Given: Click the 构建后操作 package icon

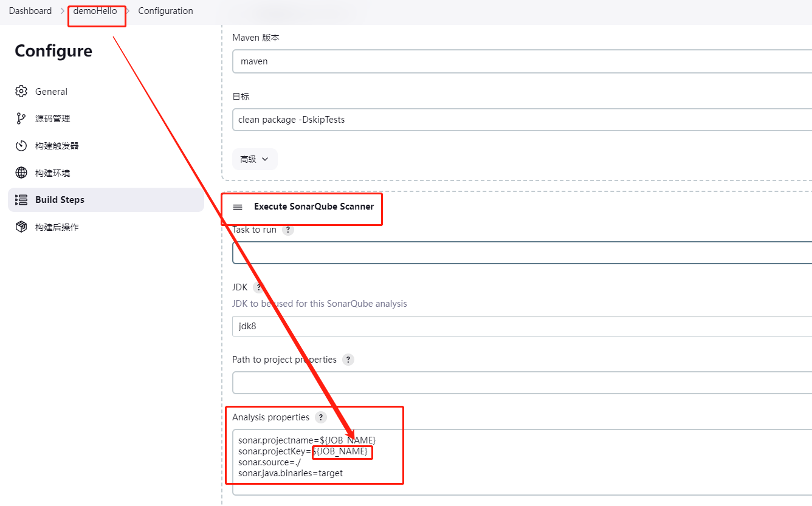Looking at the screenshot, I should [21, 227].
